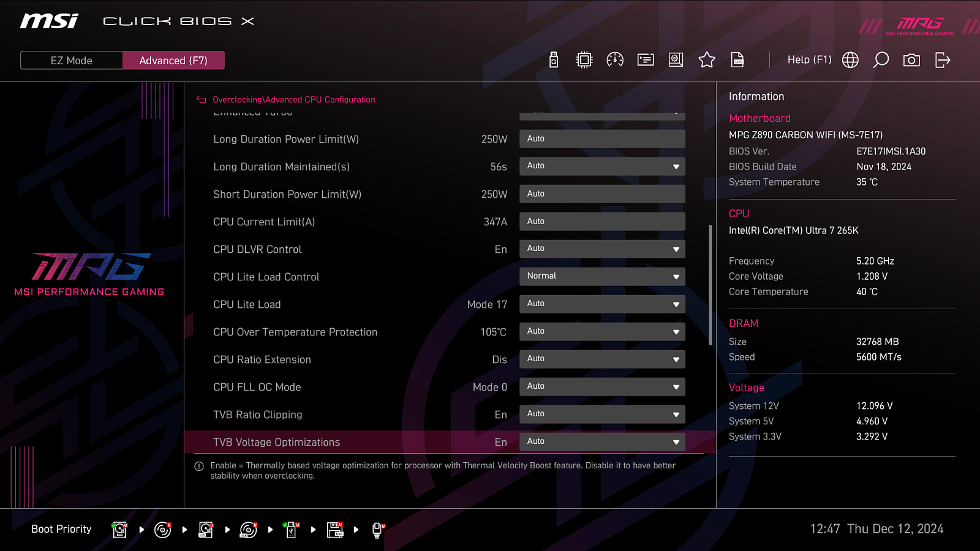Click the Intel(R) Core(TM) Ultra 7 265K text
This screenshot has width=980, height=551.
(x=794, y=231)
